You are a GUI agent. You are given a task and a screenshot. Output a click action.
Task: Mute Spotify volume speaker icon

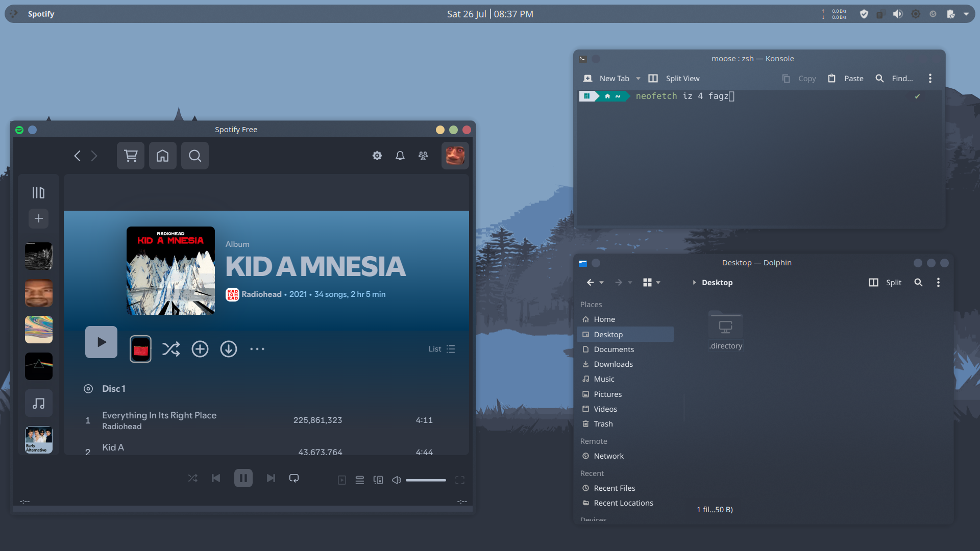click(397, 480)
